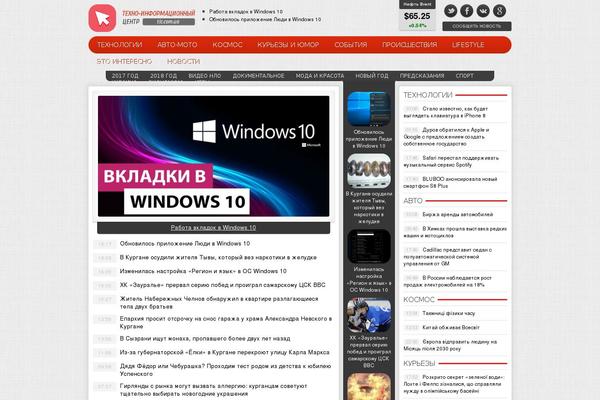Open main list article about жителя Тывы in Курган
Viewport: 600px width, 400px height.
pos(218,257)
